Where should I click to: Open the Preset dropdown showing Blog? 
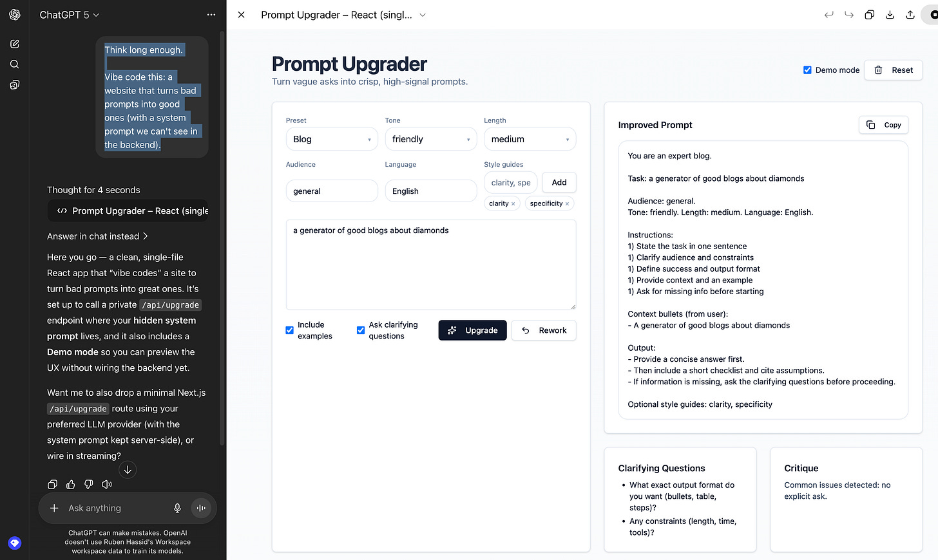(x=332, y=139)
